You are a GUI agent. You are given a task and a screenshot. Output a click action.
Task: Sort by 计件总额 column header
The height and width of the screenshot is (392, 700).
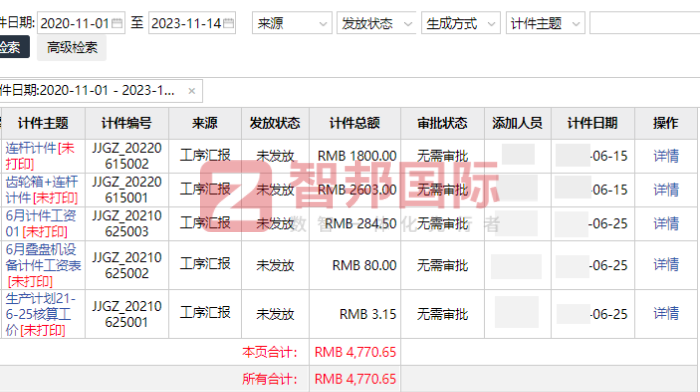(354, 123)
